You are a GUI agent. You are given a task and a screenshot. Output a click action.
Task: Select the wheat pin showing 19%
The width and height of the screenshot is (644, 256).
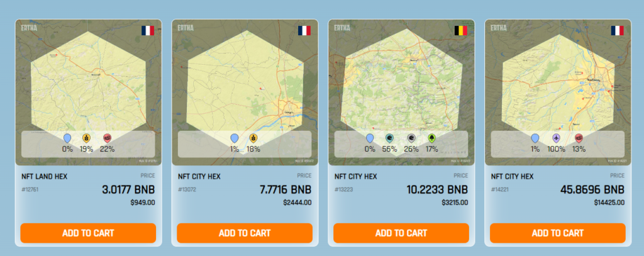point(87,138)
